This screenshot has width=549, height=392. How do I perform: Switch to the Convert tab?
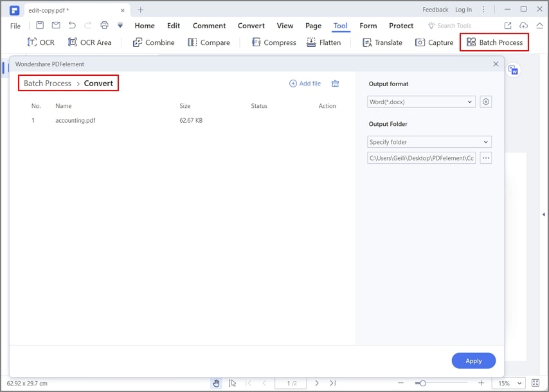(x=251, y=26)
